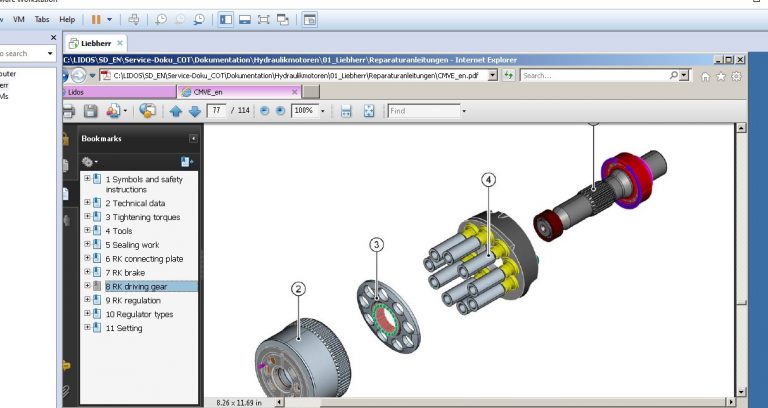
Task: Switch to the Lidos browser tab
Action: pyautogui.click(x=119, y=92)
